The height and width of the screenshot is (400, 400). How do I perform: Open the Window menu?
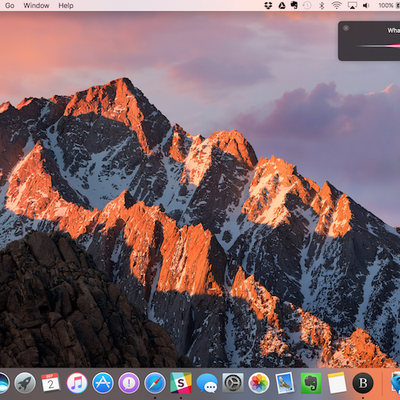click(36, 6)
